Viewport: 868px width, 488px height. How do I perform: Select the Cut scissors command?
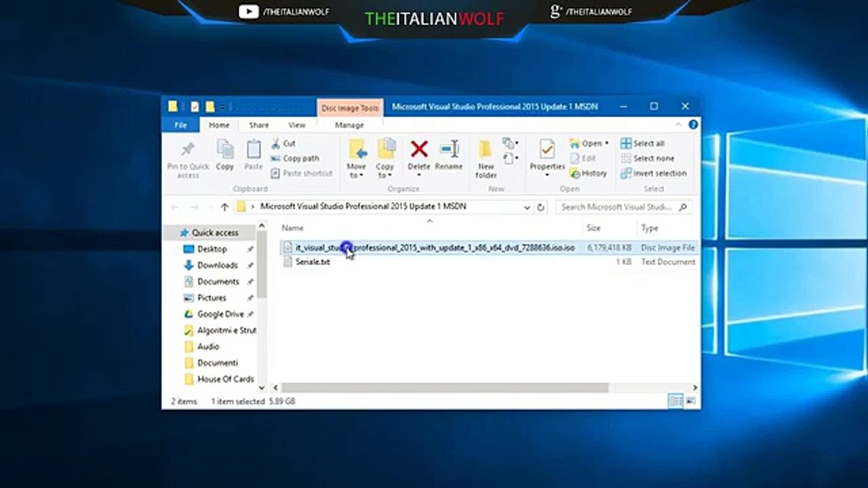(x=283, y=143)
